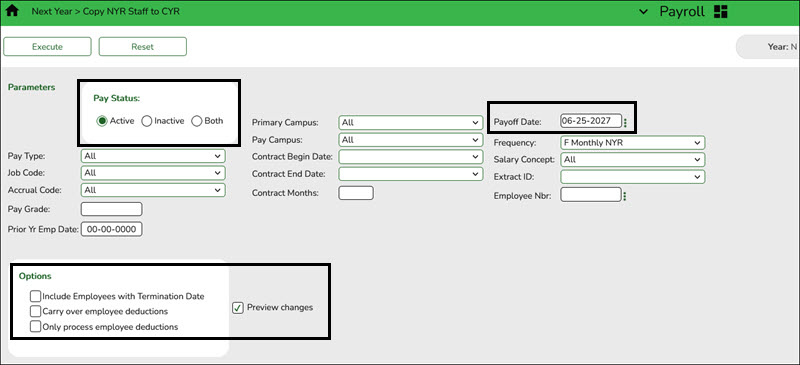Viewport: 800px width, 365px height.
Task: Open the Contract Begin Date dropdown
Action: (410, 157)
